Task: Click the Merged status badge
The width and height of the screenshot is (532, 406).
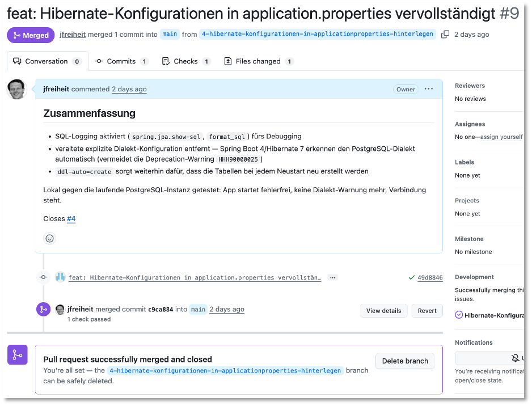Action: (x=31, y=35)
